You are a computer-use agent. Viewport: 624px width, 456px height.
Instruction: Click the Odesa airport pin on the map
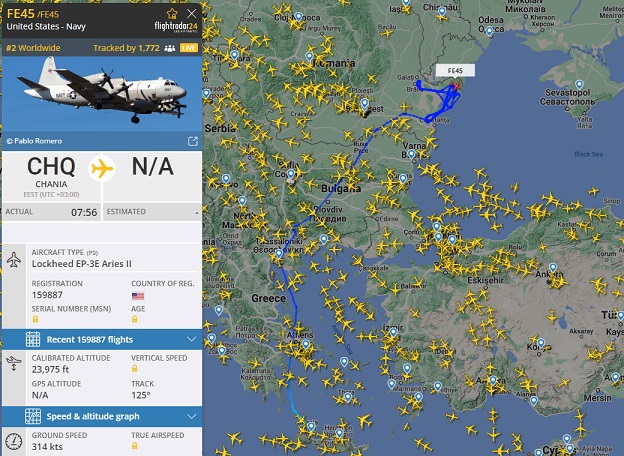(x=489, y=31)
